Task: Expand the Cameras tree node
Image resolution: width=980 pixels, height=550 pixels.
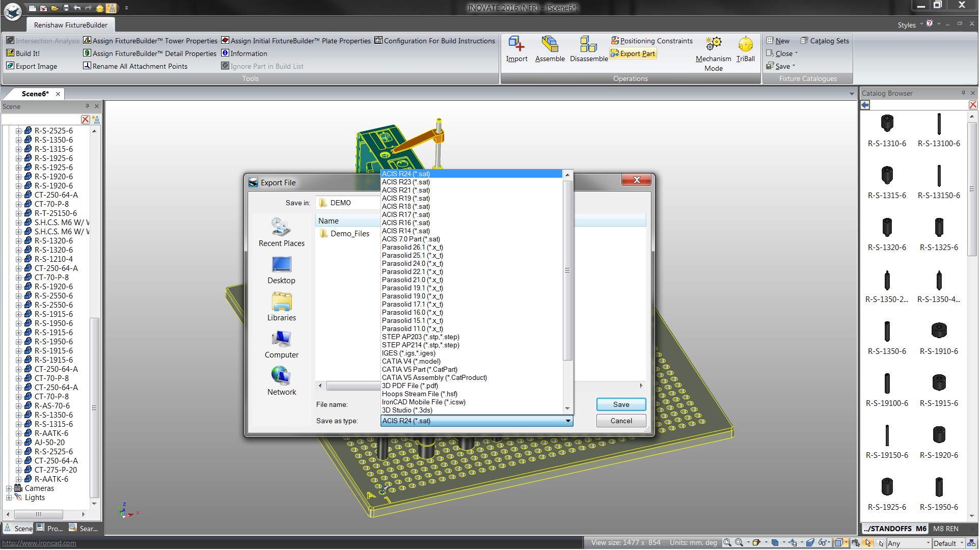Action: tap(9, 489)
